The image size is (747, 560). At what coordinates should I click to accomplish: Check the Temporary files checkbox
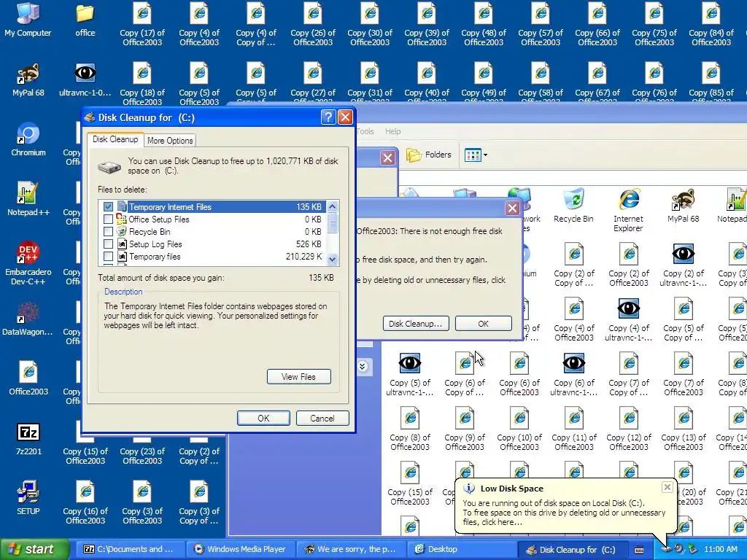(108, 256)
